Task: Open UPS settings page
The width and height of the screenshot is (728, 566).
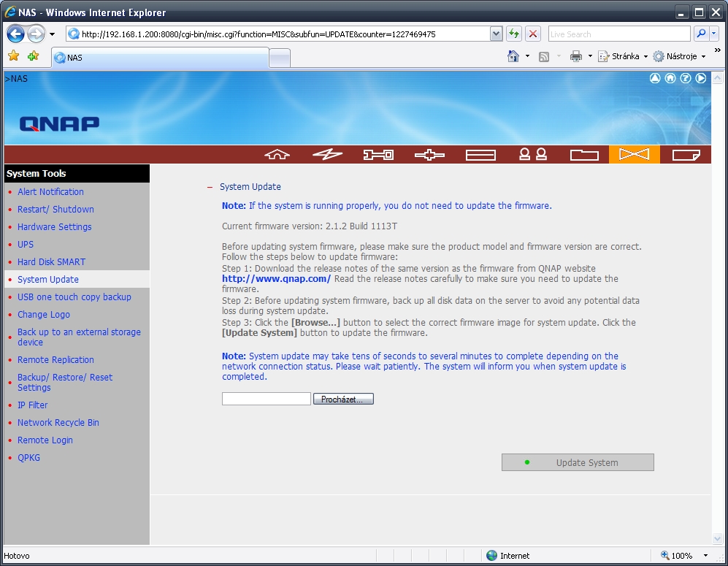Action: [x=26, y=244]
